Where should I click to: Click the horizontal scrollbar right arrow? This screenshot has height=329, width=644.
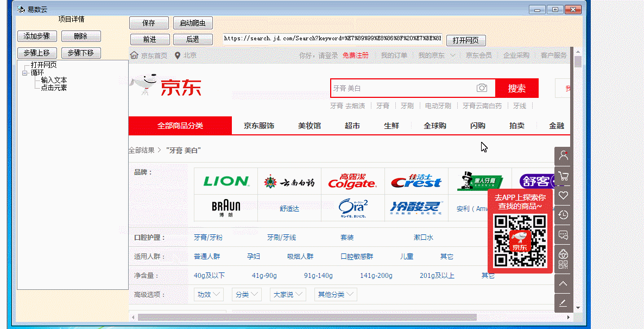point(569,317)
